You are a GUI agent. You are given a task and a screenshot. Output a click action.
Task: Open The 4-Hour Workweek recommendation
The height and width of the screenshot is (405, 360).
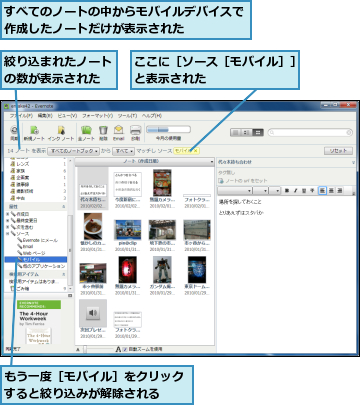pos(39,322)
